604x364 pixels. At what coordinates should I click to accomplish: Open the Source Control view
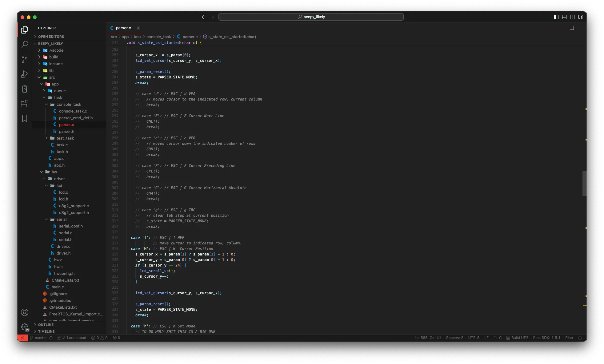coord(25,59)
